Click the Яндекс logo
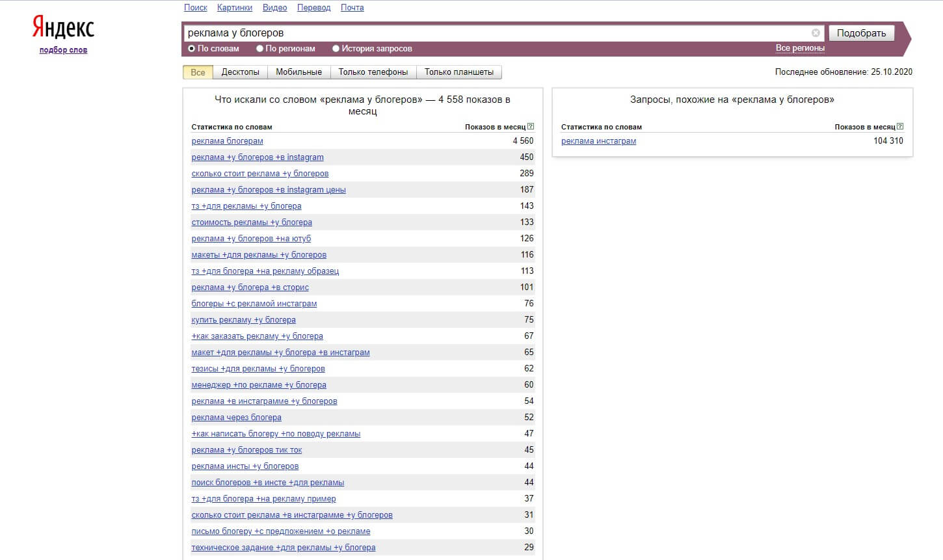The width and height of the screenshot is (943, 560). tap(63, 28)
